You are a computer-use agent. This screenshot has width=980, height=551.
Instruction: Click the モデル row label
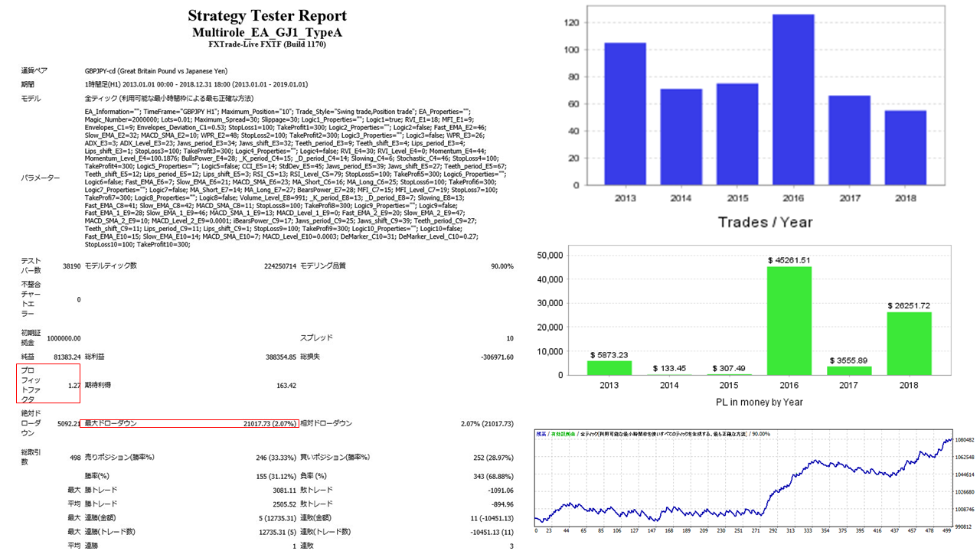click(31, 99)
